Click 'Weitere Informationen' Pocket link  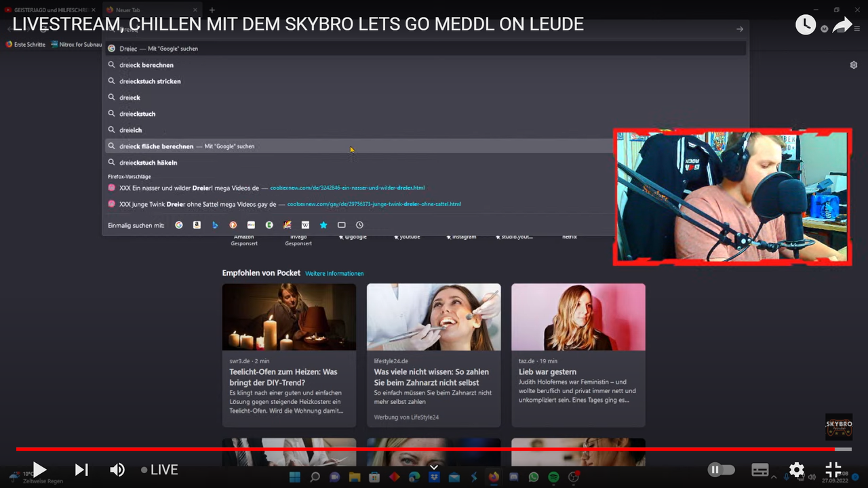tap(334, 274)
